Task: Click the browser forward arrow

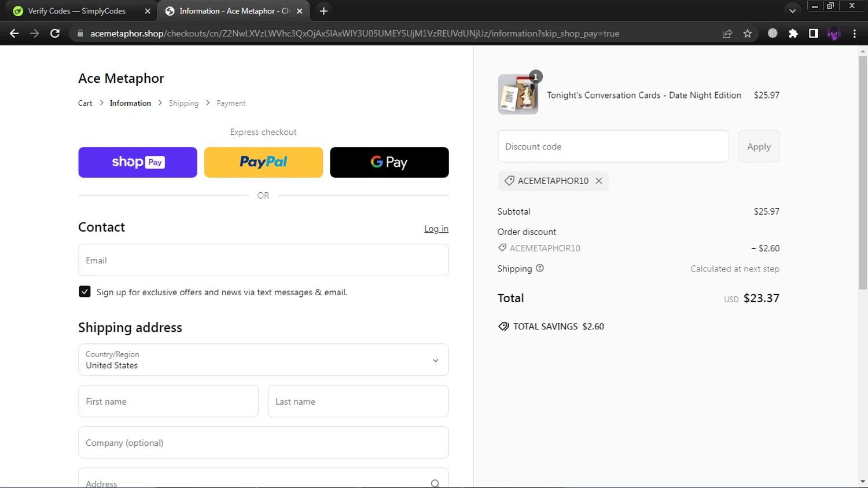Action: [x=35, y=34]
